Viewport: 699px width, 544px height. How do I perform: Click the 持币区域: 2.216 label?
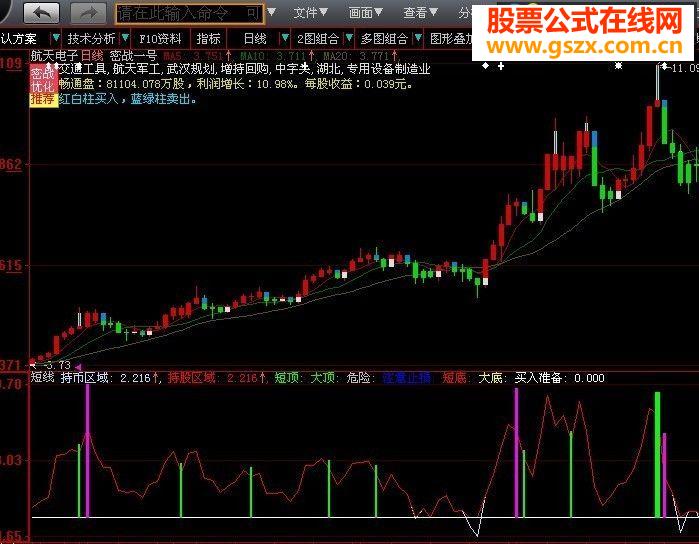point(109,378)
